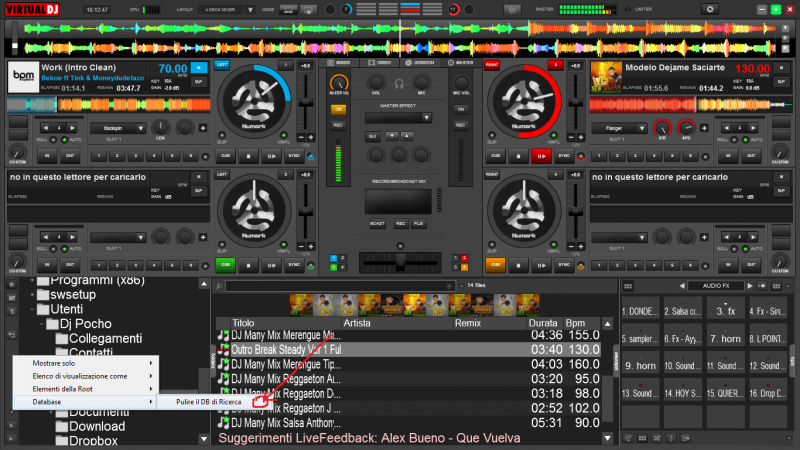Open the Layout 4 Deck Mixer dropdown
The width and height of the screenshot is (800, 450).
(x=250, y=9)
